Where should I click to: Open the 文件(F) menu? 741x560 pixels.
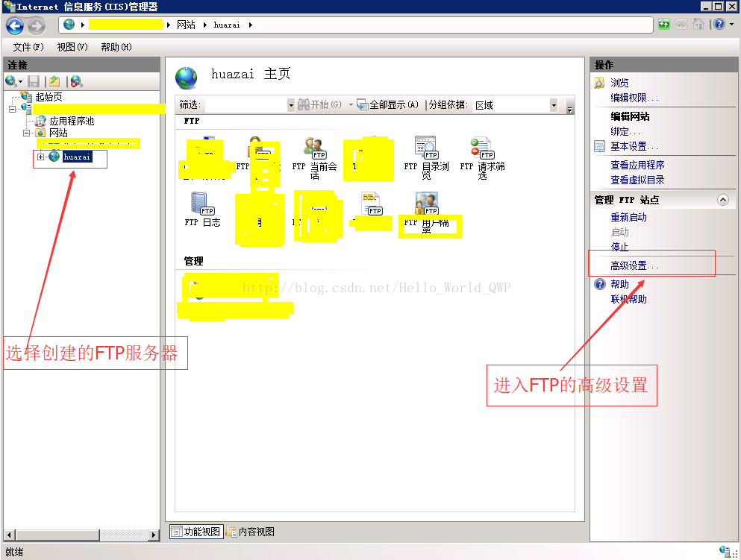pos(28,47)
